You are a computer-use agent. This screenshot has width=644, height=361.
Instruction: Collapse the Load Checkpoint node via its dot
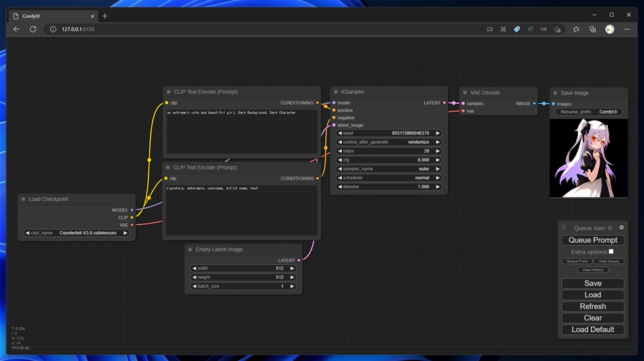point(23,200)
